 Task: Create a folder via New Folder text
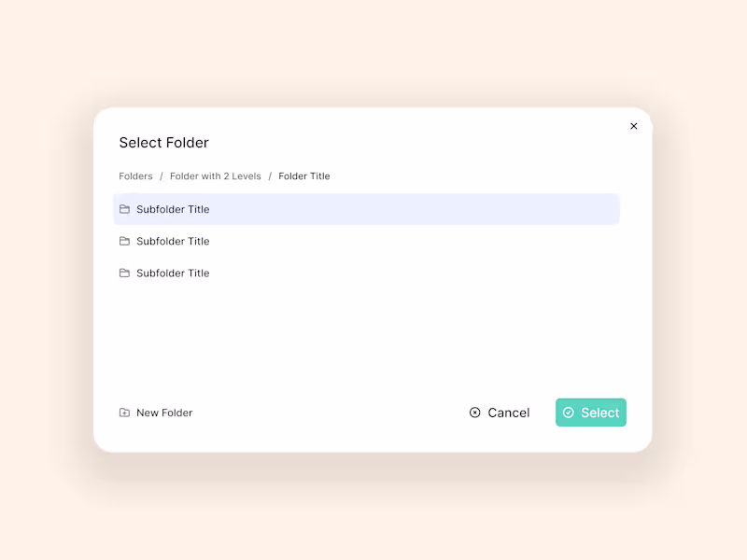(x=164, y=413)
